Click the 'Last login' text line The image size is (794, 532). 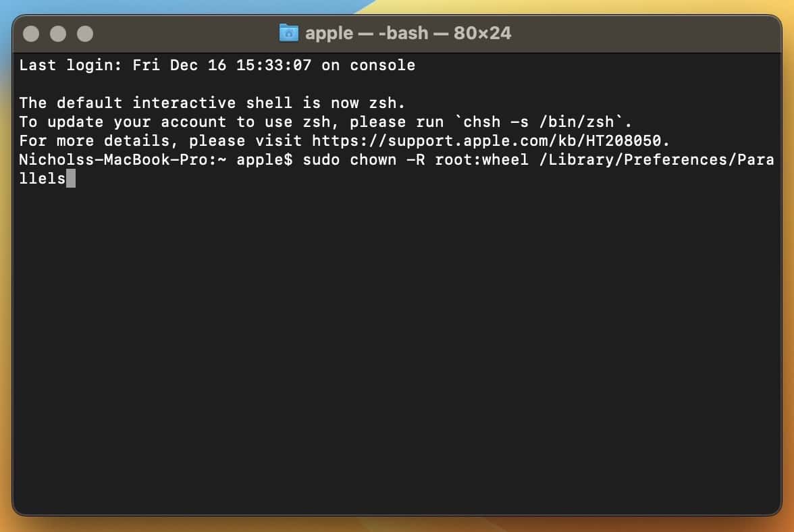[x=217, y=65]
